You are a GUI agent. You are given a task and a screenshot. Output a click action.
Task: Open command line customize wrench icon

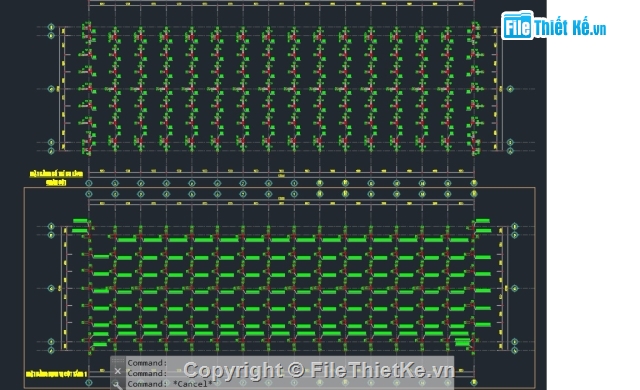(x=117, y=384)
